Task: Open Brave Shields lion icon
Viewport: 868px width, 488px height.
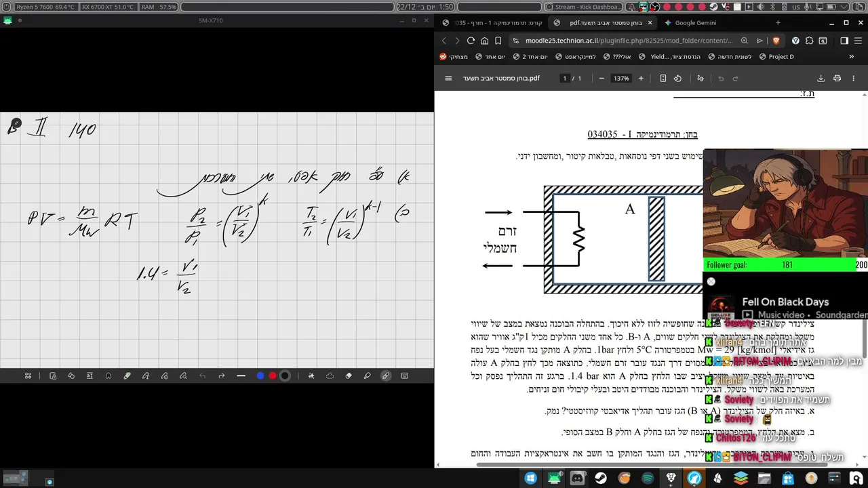Action: click(776, 41)
